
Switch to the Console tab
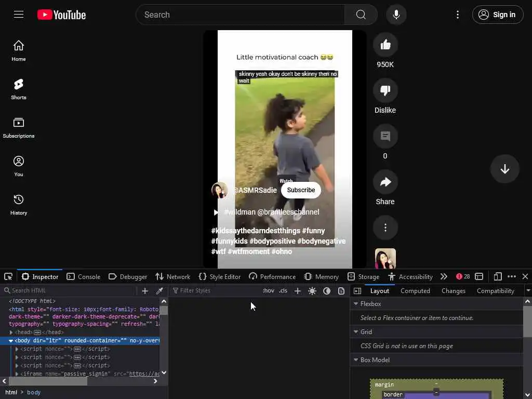click(84, 276)
